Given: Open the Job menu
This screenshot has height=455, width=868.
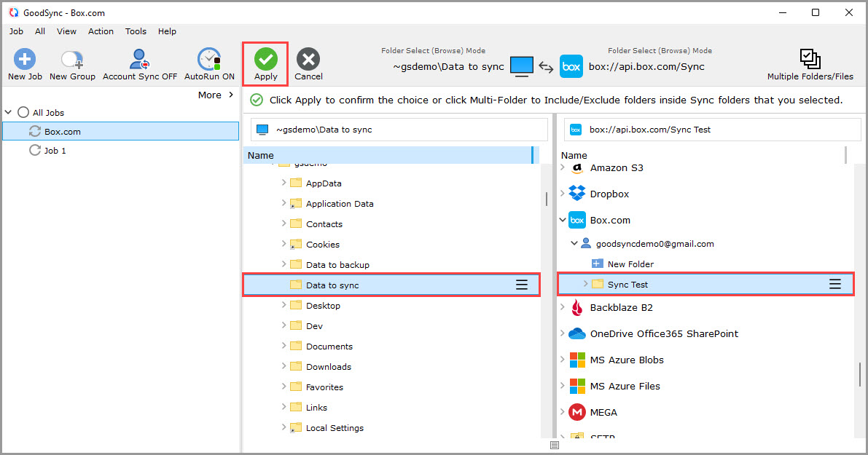Looking at the screenshot, I should 16,31.
